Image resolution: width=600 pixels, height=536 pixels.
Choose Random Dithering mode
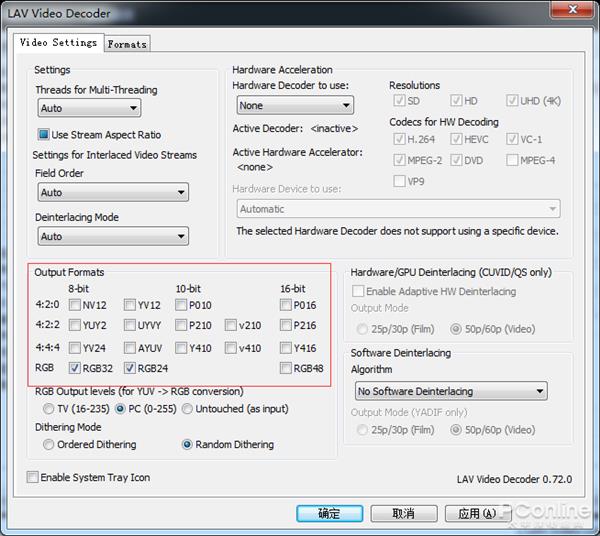(x=187, y=444)
